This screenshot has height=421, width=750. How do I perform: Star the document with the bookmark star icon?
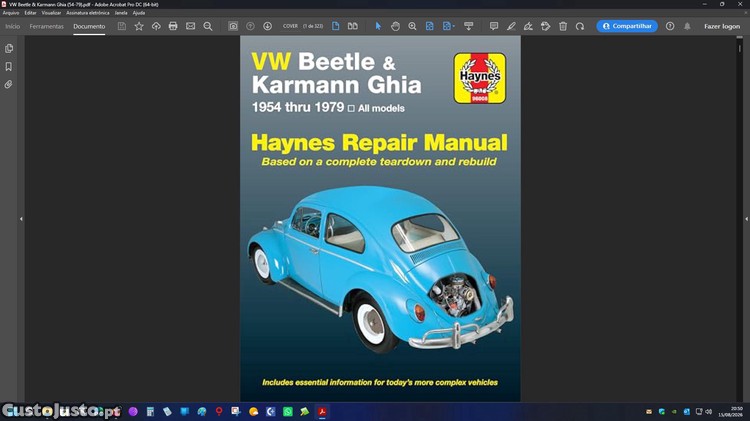coord(139,26)
